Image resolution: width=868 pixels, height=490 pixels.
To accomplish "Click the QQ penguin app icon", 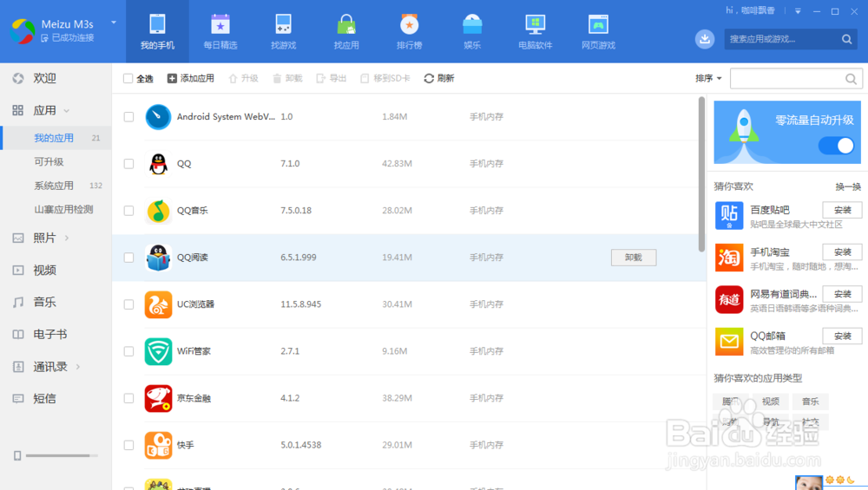I will (x=158, y=164).
